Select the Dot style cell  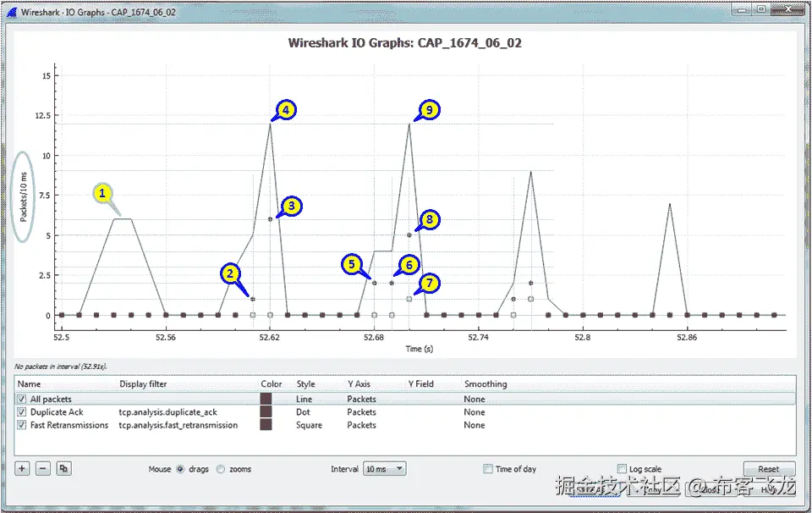point(303,412)
